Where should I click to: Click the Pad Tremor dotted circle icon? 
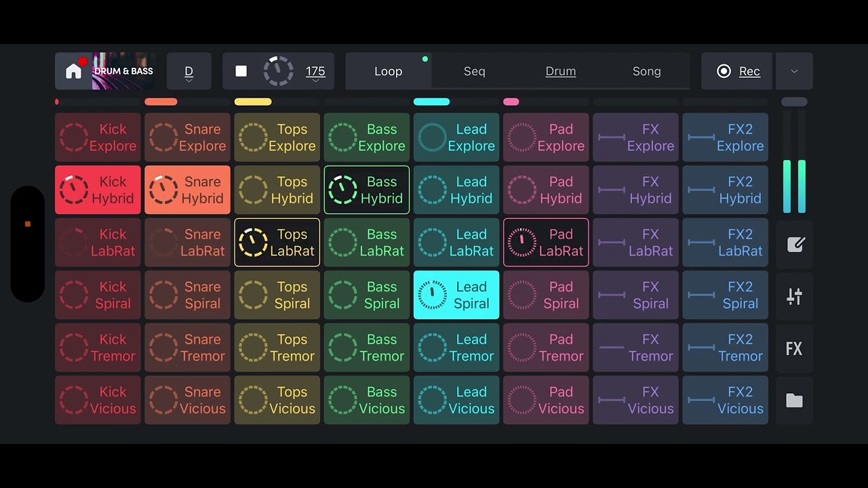[521, 348]
